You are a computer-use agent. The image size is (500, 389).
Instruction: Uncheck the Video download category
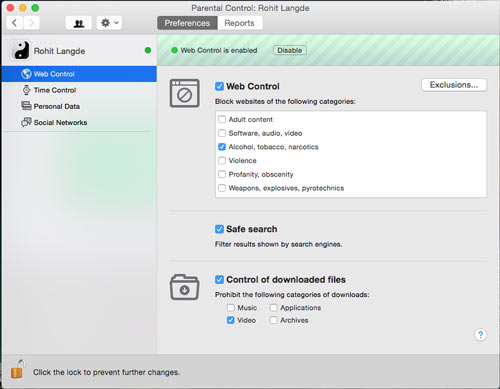231,320
